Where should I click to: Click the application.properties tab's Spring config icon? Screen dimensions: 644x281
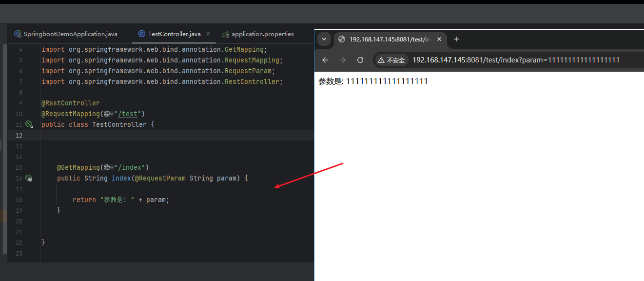[225, 34]
